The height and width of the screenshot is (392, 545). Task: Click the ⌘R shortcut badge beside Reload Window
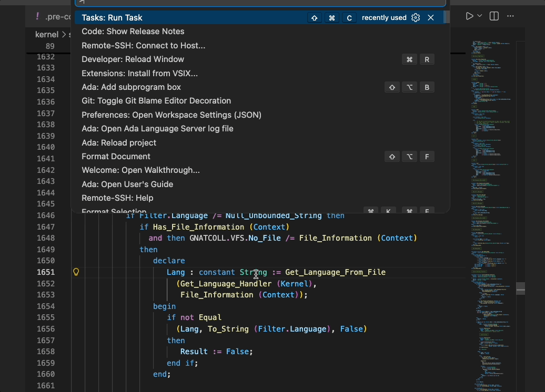click(x=418, y=59)
